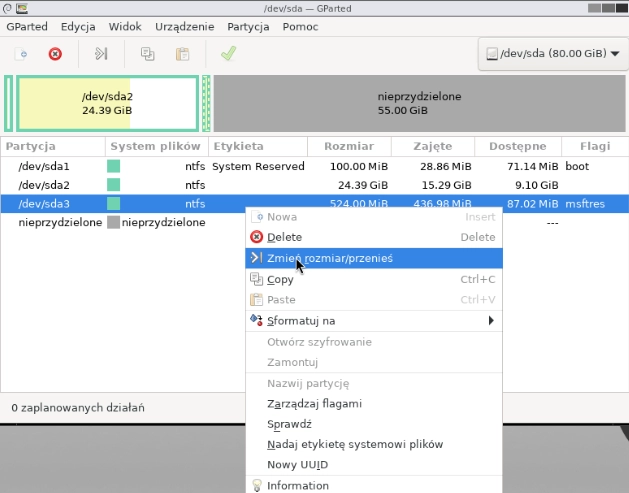Image resolution: width=629 pixels, height=493 pixels.
Task: Click the green Apply checkmark icon
Action: tap(228, 54)
